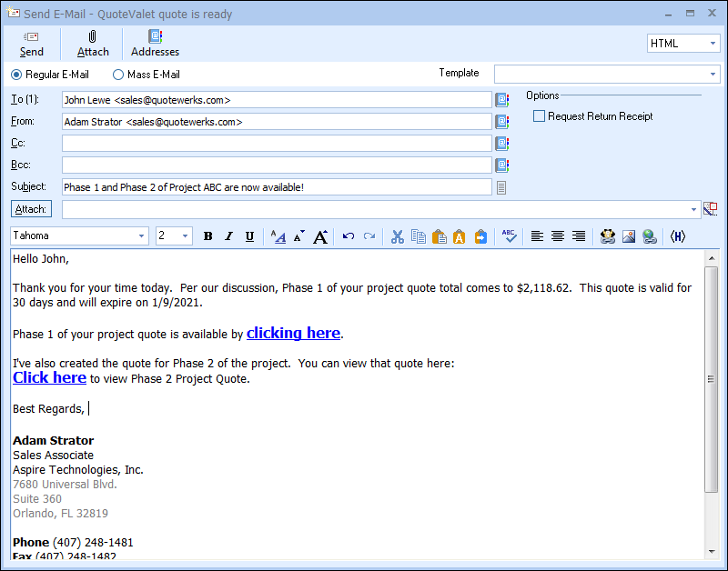Select the Regular E-Mail radio button
The image size is (728, 571).
pos(16,75)
